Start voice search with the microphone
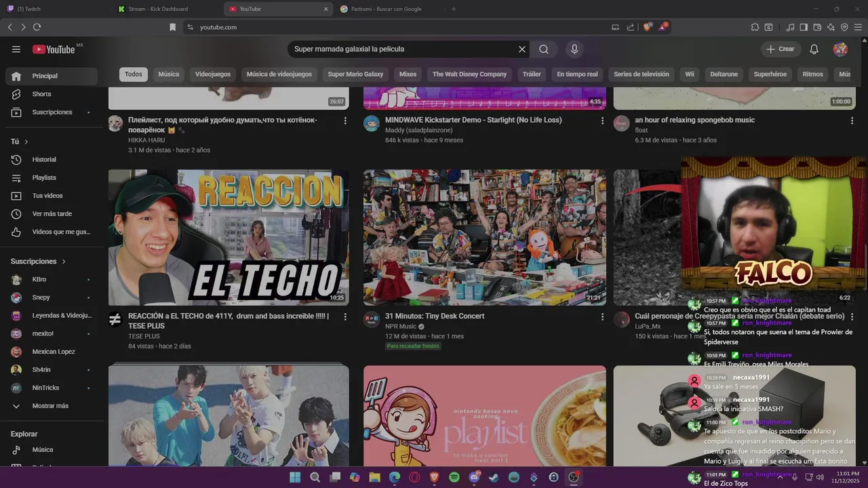This screenshot has height=488, width=868. point(574,49)
